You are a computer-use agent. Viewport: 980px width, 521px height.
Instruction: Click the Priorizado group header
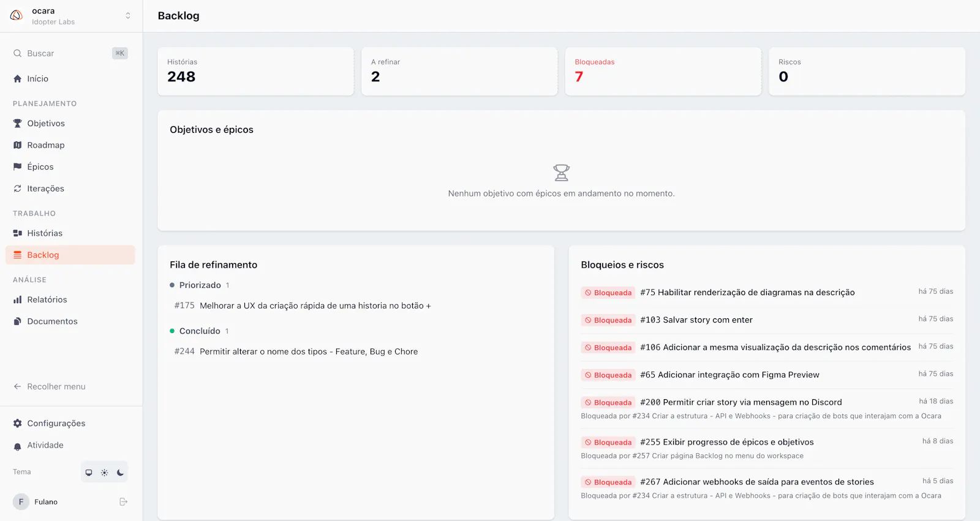click(x=200, y=285)
